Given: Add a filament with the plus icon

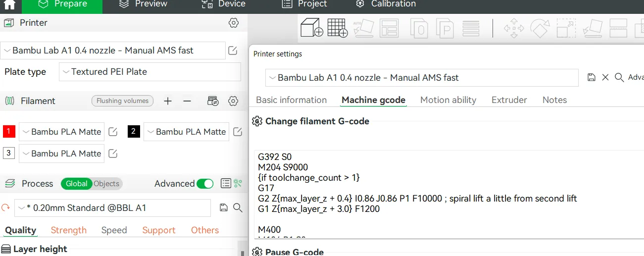Looking at the screenshot, I should (168, 101).
